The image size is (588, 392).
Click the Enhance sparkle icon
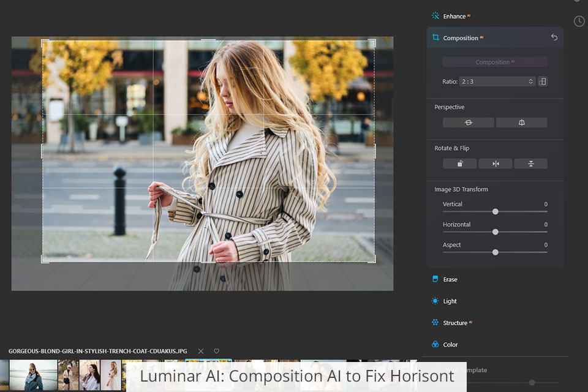435,16
